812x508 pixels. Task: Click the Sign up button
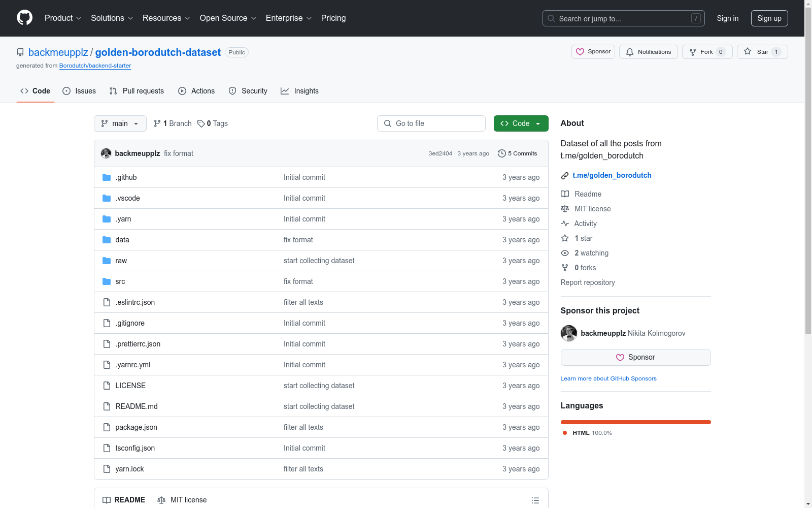[769, 18]
